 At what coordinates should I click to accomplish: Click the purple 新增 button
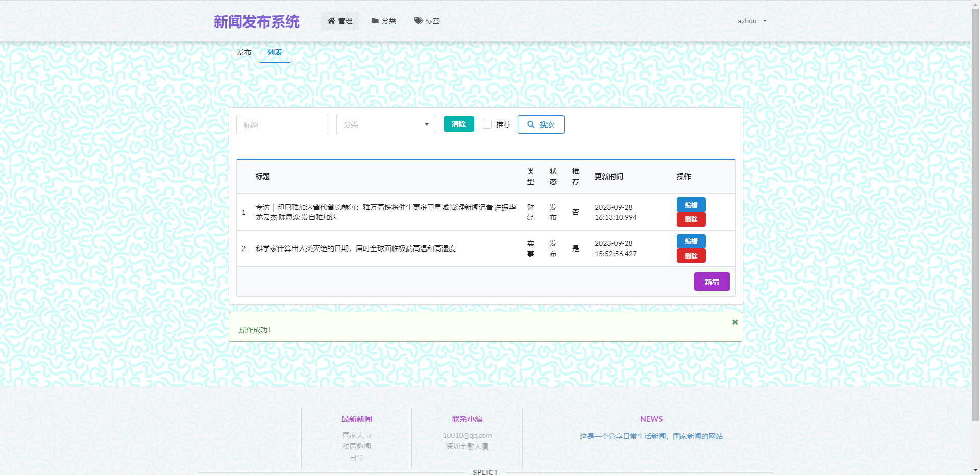tap(712, 282)
